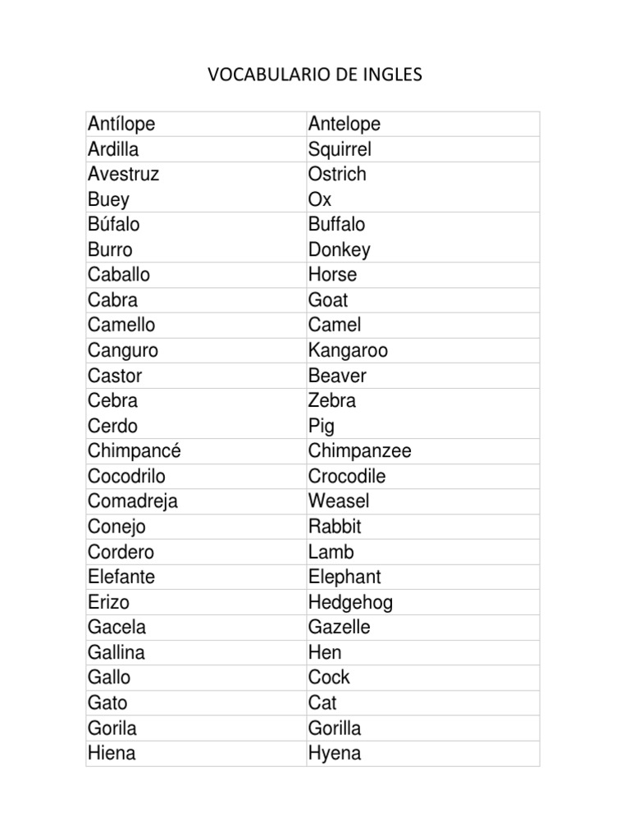This screenshot has width=630, height=840.
Task: Click the 'Crocodile' translation
Action: click(x=347, y=477)
